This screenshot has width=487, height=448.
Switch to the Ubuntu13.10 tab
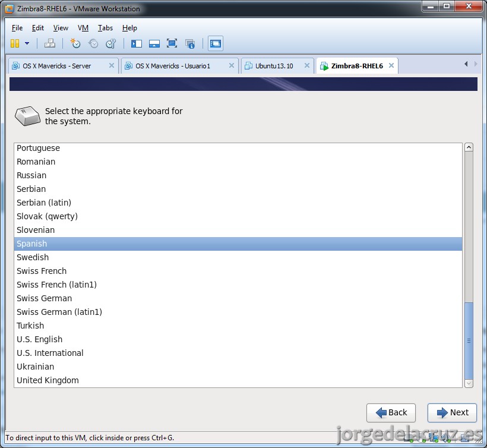(276, 66)
